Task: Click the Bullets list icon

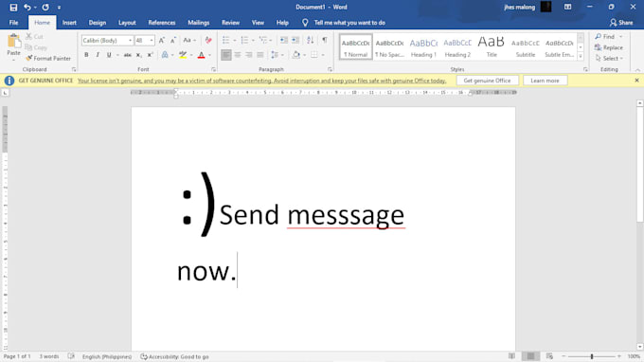Action: (x=226, y=40)
